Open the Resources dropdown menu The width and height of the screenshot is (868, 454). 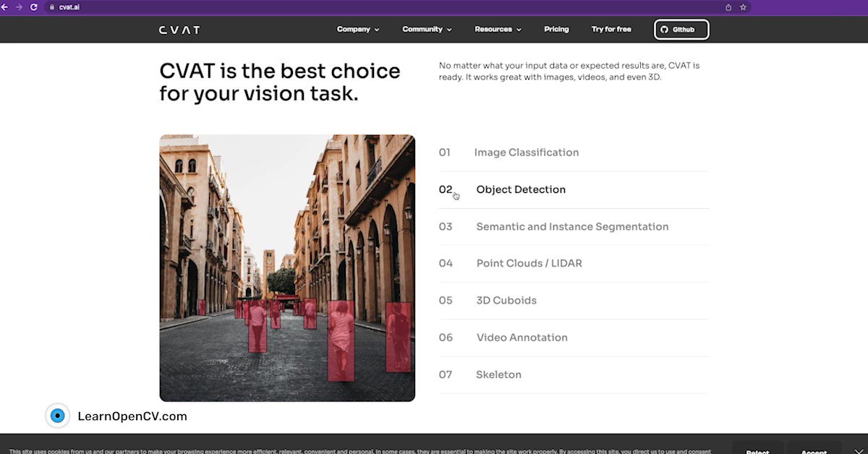click(x=498, y=30)
